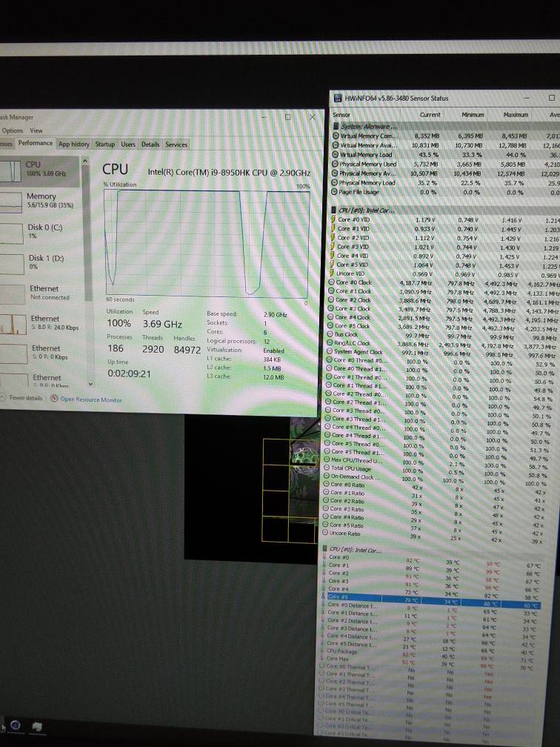Click the Uncore VID voltage icon
Screen dimensions: 560x747
pyautogui.click(x=332, y=273)
